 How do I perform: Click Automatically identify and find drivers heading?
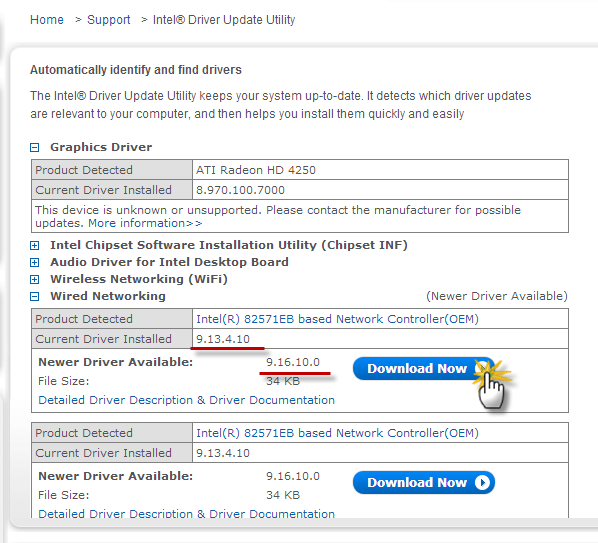[x=136, y=70]
